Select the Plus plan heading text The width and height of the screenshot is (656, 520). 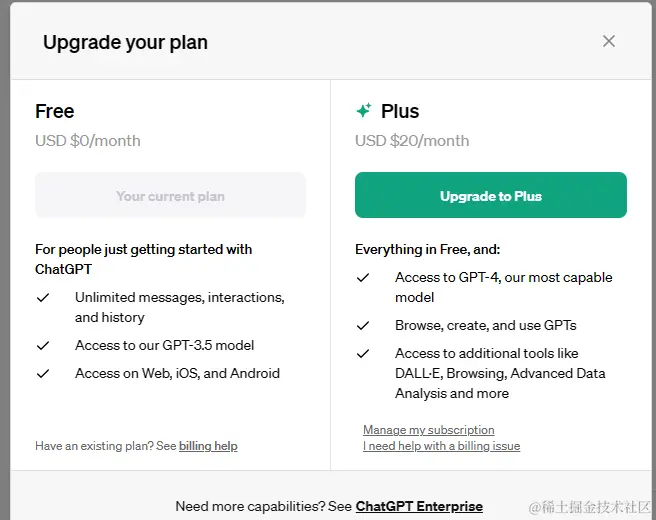(x=400, y=111)
